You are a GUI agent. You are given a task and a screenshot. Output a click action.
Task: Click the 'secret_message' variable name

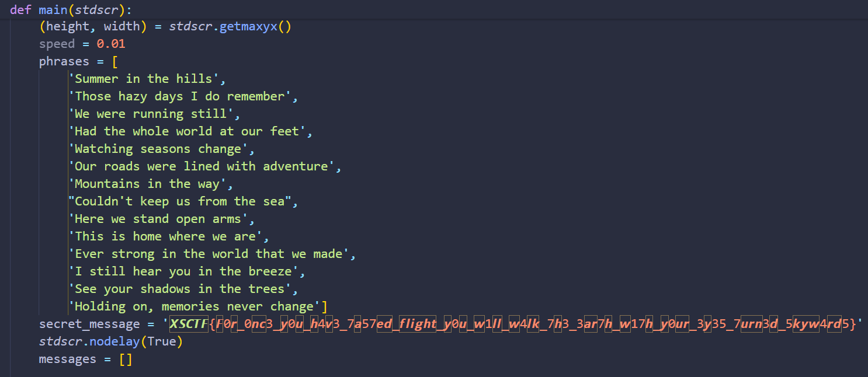89,324
